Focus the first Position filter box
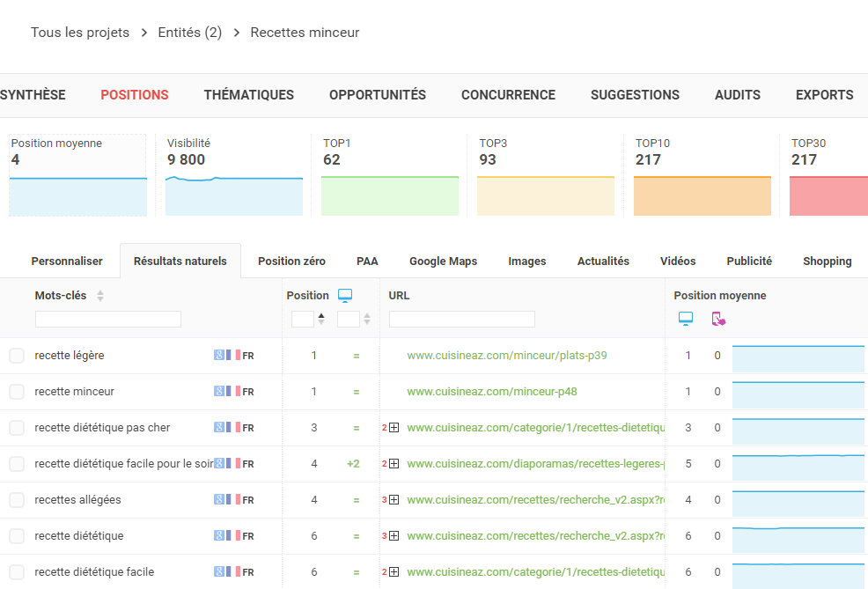The width and height of the screenshot is (868, 589). (303, 319)
